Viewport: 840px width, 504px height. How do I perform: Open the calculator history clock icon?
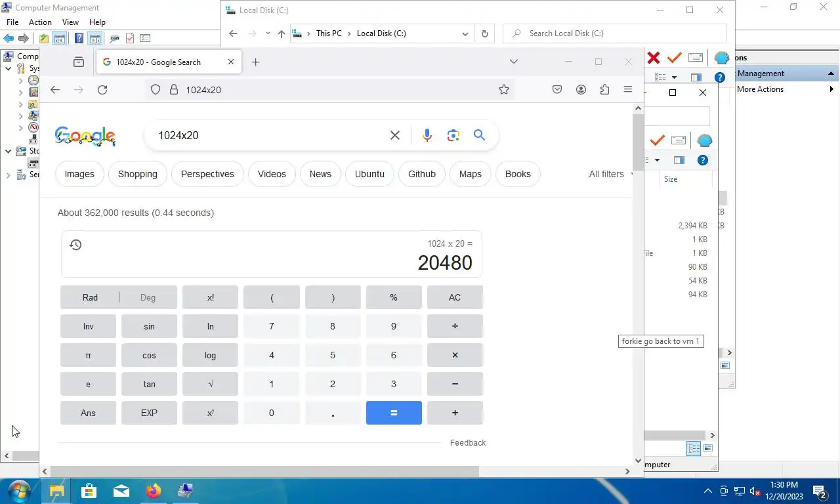(x=75, y=245)
